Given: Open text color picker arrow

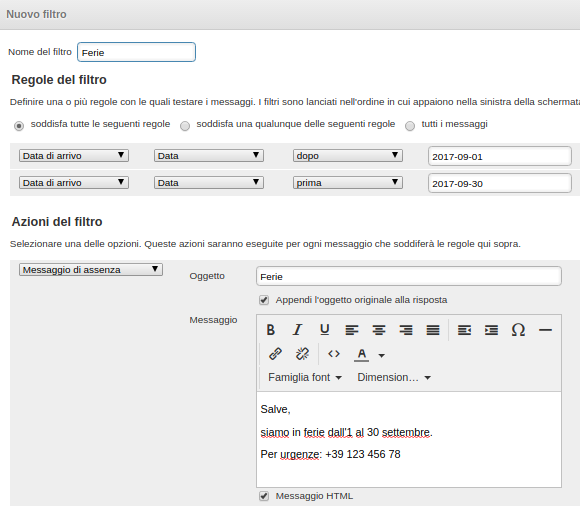Looking at the screenshot, I should [x=382, y=355].
